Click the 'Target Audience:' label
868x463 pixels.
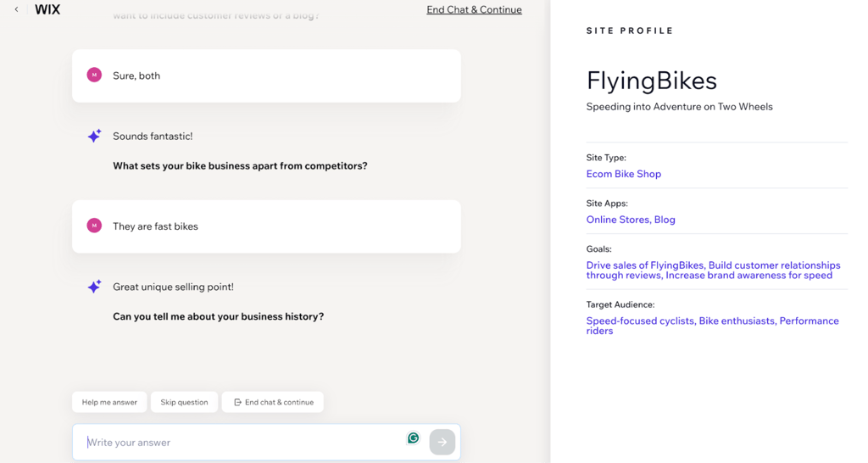620,304
